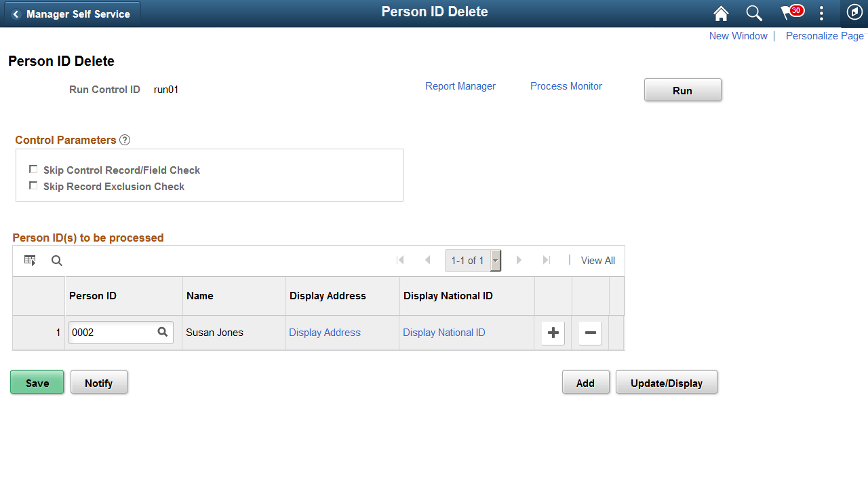Open the Find icon in the grid toolbar
The height and width of the screenshot is (488, 868).
point(56,261)
